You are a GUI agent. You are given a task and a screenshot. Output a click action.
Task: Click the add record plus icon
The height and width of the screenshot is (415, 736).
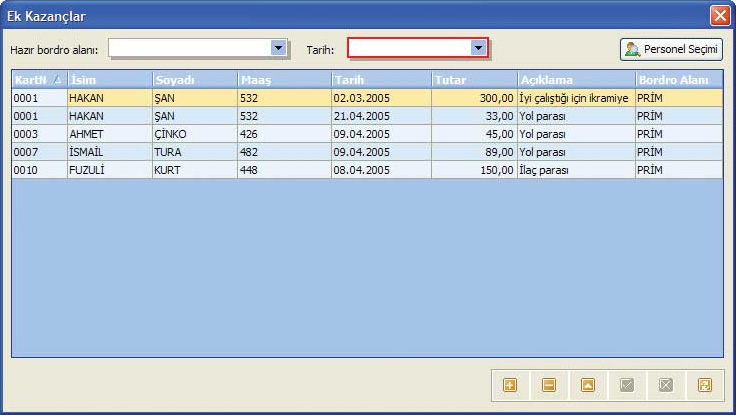click(x=510, y=385)
